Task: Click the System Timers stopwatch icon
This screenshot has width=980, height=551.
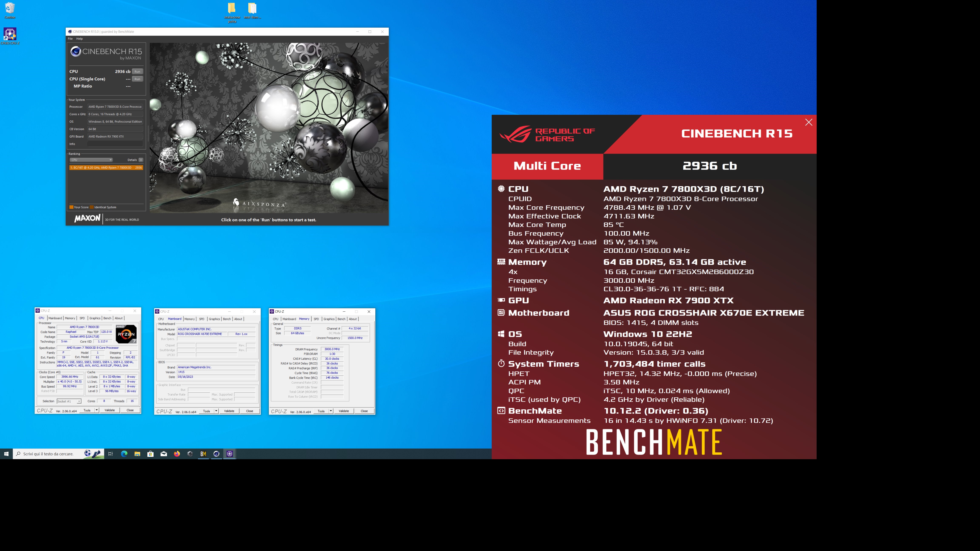Action: [x=501, y=364]
